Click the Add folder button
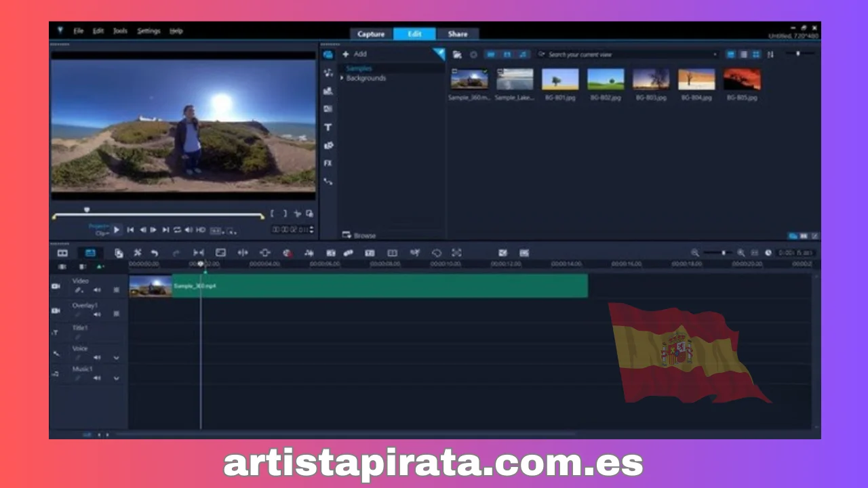 (355, 54)
